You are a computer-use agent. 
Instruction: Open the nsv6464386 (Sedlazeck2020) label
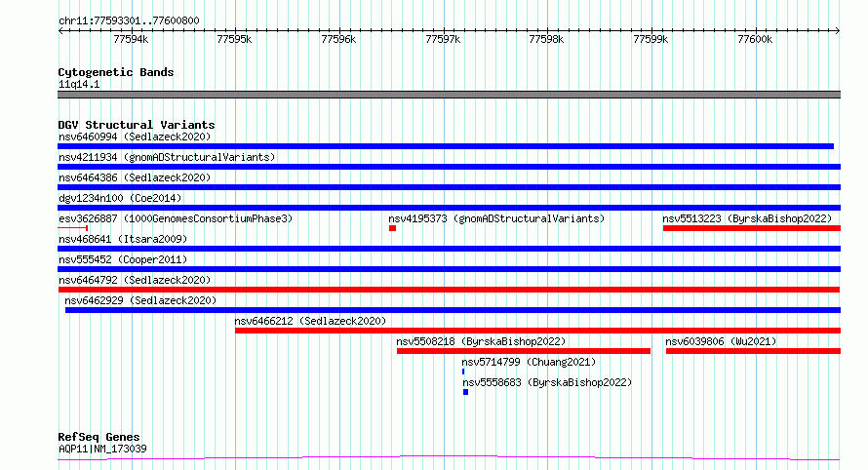[x=135, y=177]
